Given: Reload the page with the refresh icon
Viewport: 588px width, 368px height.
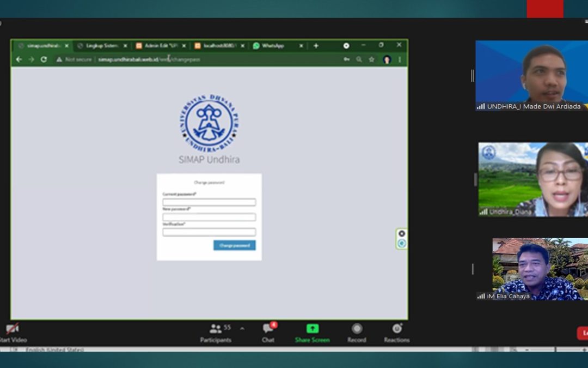Looking at the screenshot, I should pos(44,59).
